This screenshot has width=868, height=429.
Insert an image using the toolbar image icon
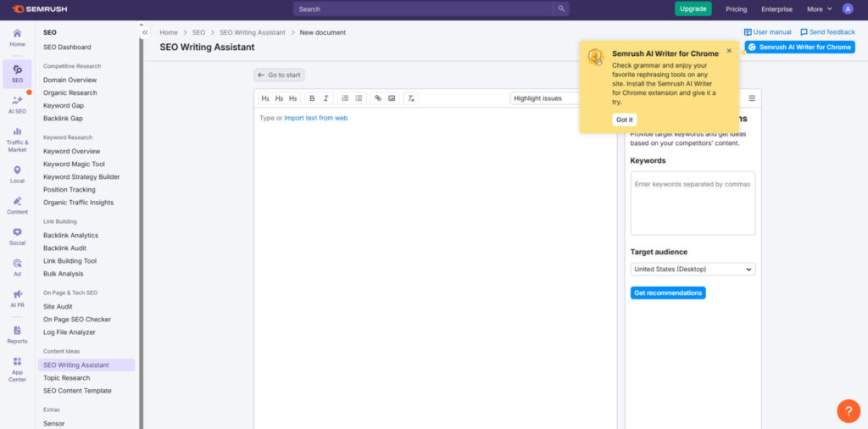392,98
